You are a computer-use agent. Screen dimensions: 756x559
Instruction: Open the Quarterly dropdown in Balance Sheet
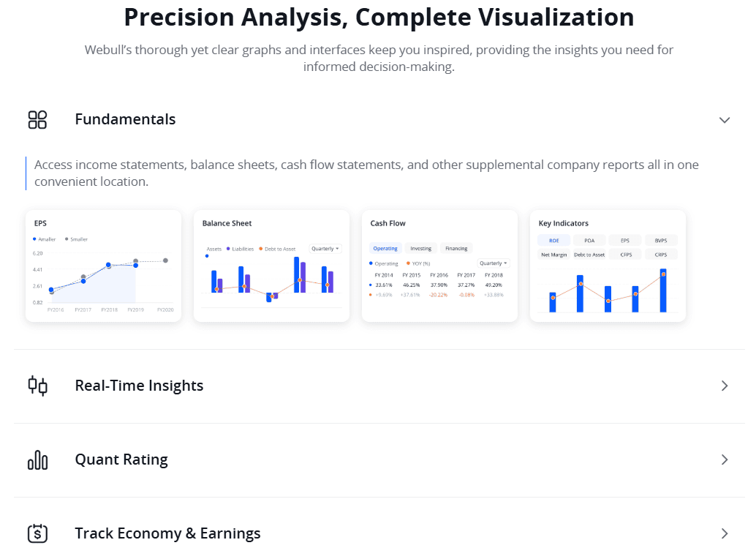324,249
